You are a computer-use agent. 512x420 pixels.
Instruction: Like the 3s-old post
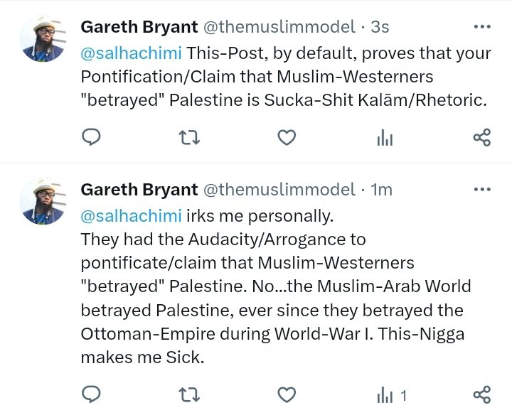click(286, 137)
